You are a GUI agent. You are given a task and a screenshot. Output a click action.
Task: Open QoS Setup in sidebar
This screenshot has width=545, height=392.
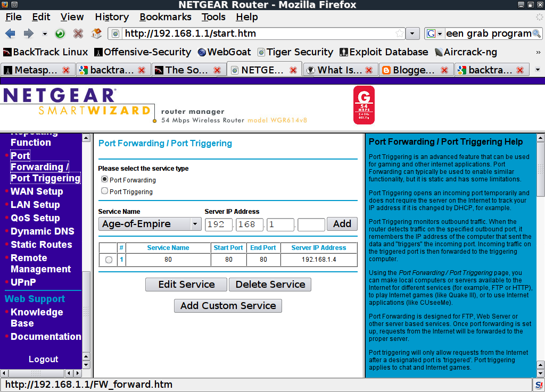point(35,218)
